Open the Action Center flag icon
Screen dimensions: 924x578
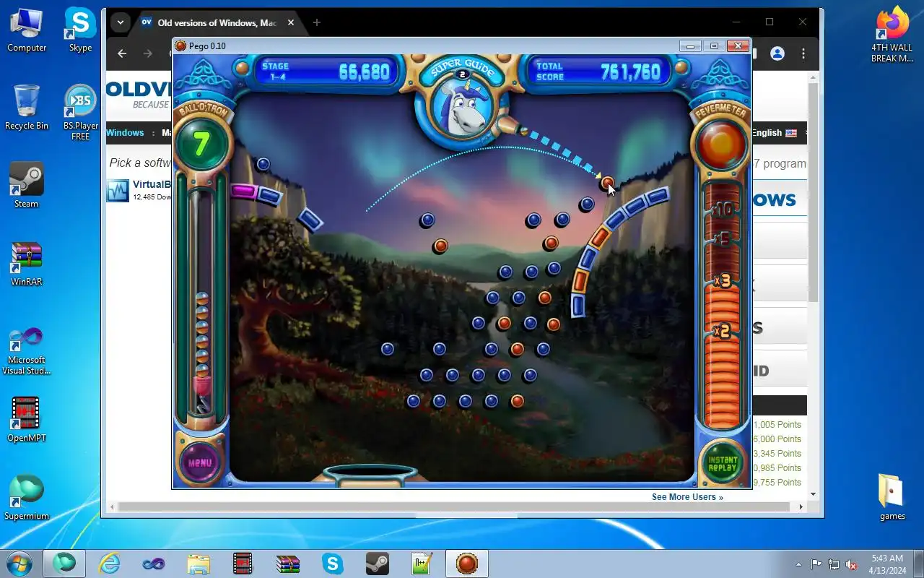(816, 564)
